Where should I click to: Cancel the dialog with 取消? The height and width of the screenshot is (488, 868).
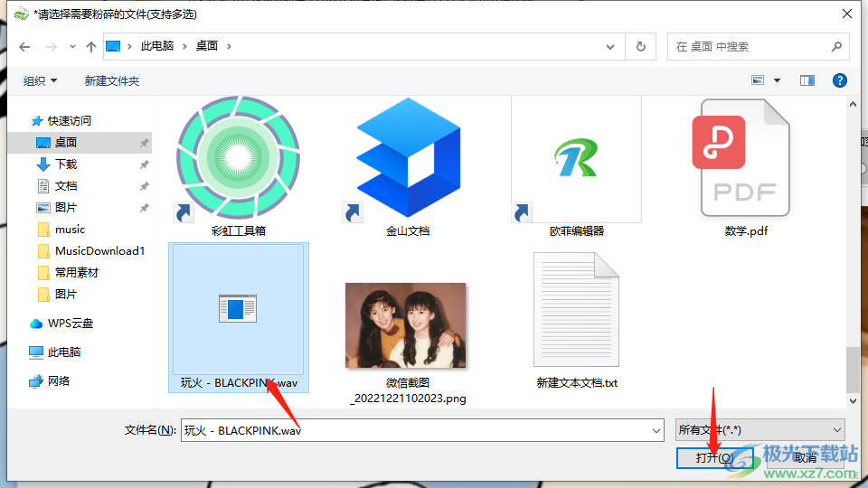point(806,458)
